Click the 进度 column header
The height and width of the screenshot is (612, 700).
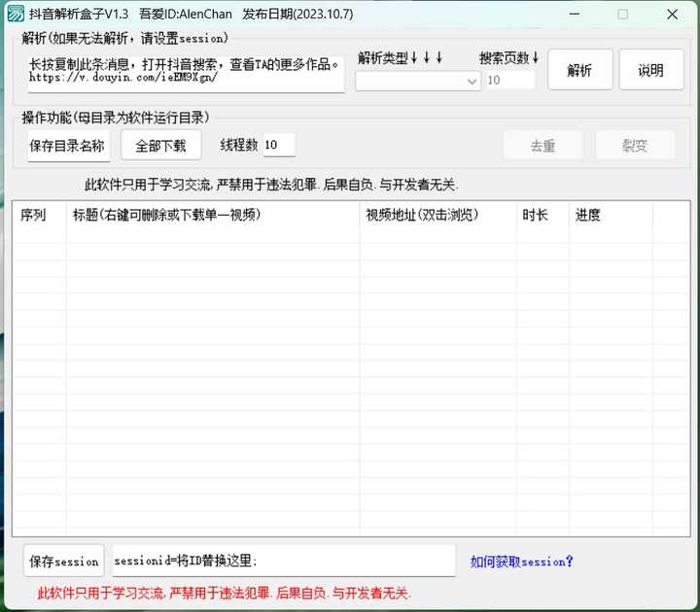[611, 215]
